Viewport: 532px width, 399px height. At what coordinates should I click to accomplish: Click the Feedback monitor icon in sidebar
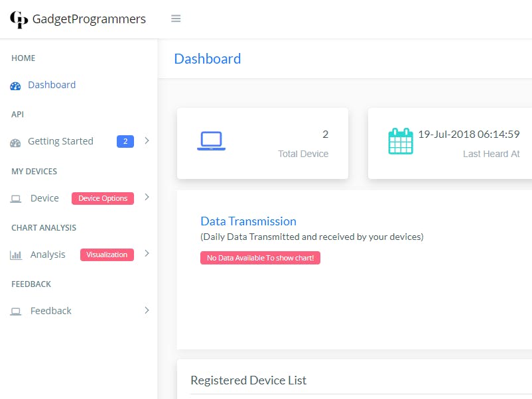tap(15, 310)
